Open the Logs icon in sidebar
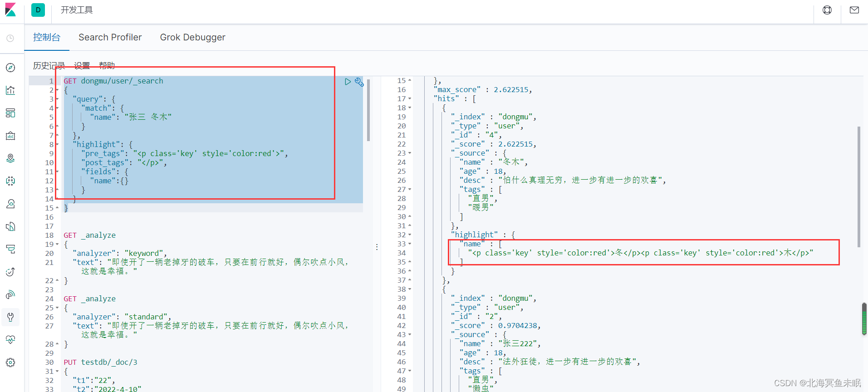The height and width of the screenshot is (392, 868). click(x=10, y=226)
